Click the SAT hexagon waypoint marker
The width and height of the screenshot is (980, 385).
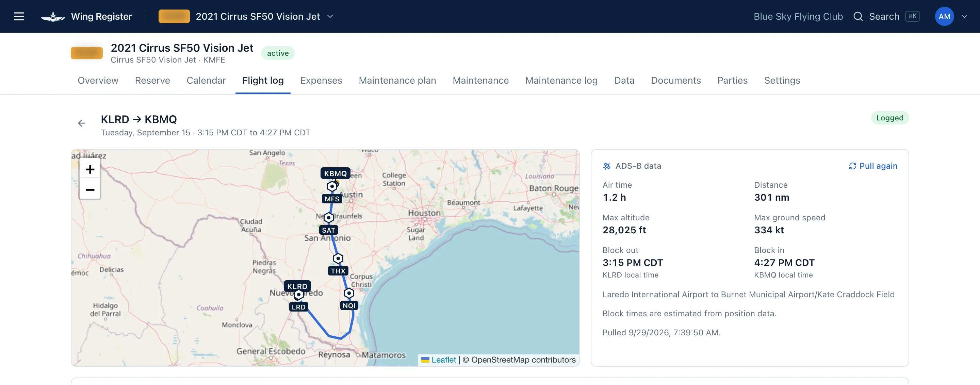329,218
